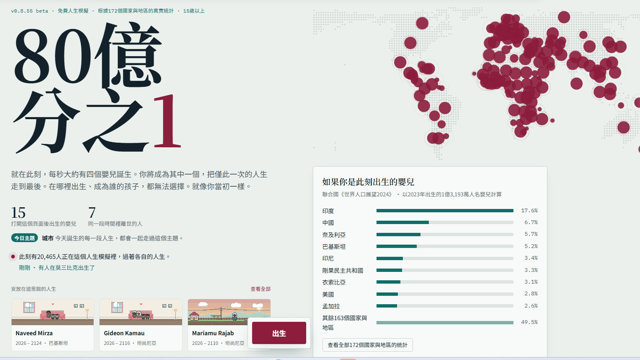This screenshot has height=360, width=640.
Task: Click the 7 people-passed counter
Action: (x=92, y=213)
